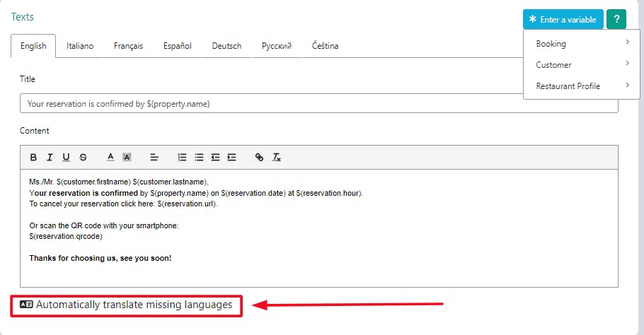Switch to the Français tab
Screen dimensions: 644x335
129,46
